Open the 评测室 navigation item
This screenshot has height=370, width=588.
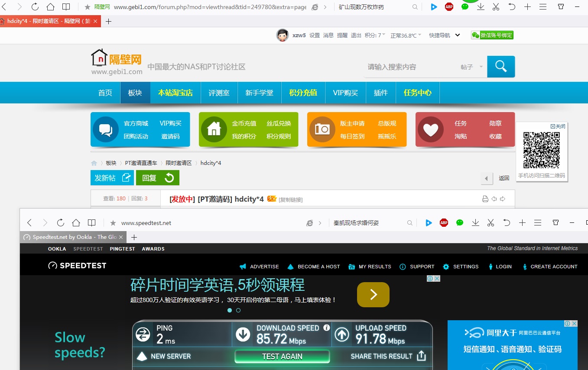click(x=219, y=93)
